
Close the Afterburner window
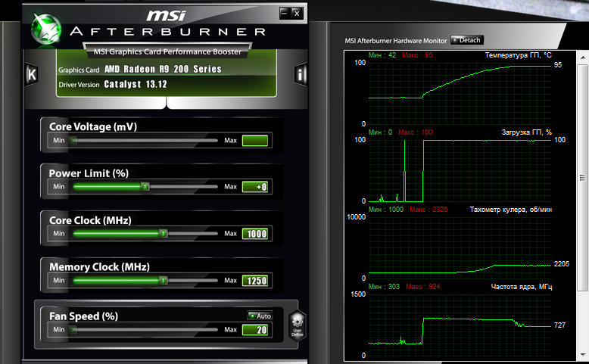297,13
